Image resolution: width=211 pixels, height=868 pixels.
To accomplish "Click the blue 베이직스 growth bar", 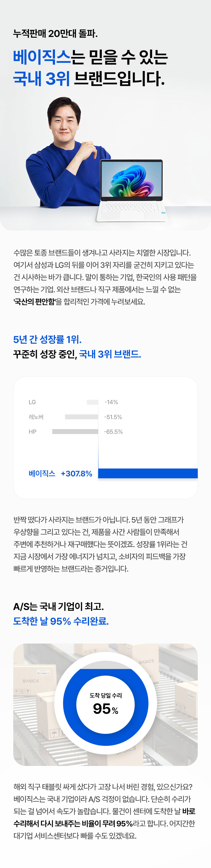I will pyautogui.click(x=147, y=473).
